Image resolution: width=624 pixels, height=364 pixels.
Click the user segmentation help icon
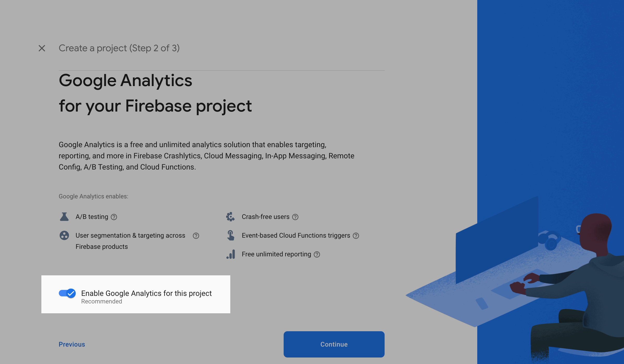[196, 236]
